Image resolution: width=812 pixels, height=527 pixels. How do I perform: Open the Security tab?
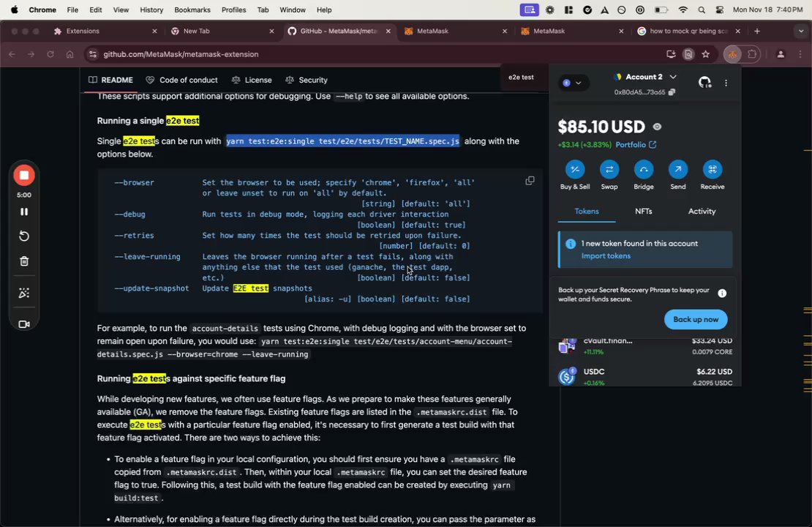[307, 81]
